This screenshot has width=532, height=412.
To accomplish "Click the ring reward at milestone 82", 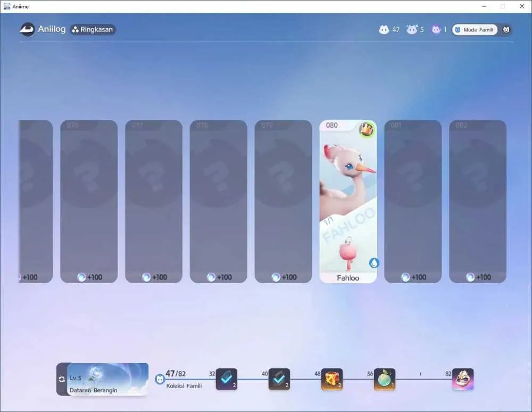I will 463,379.
